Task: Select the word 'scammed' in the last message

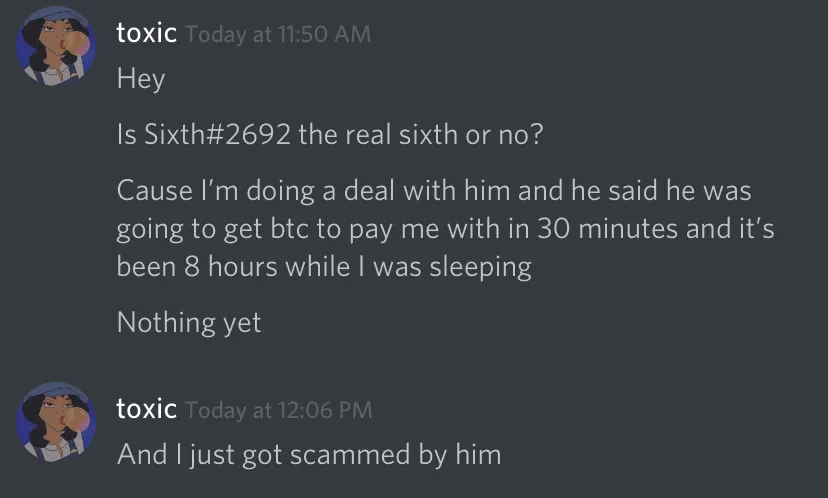Action: tap(350, 455)
